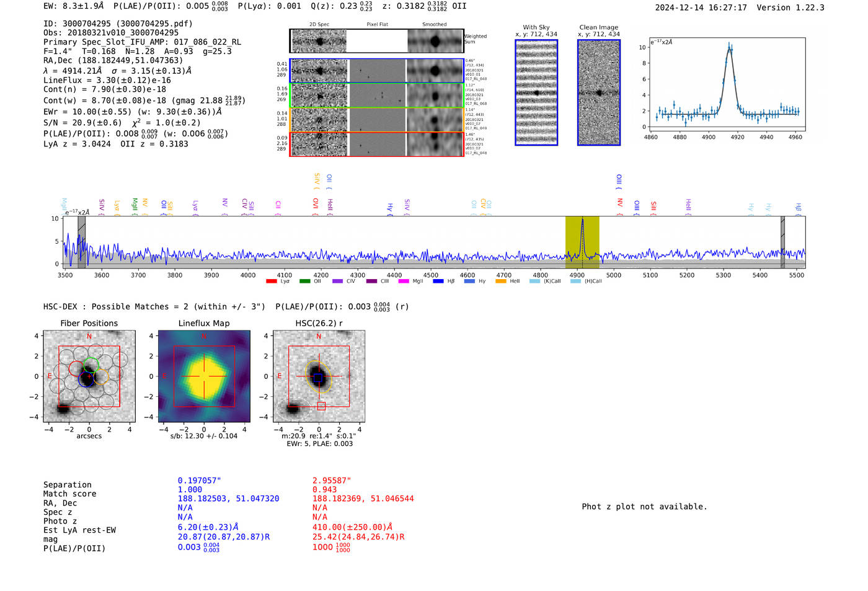Click the red Lyα legend swatch
Screen dimensions: 868x591
[271, 281]
